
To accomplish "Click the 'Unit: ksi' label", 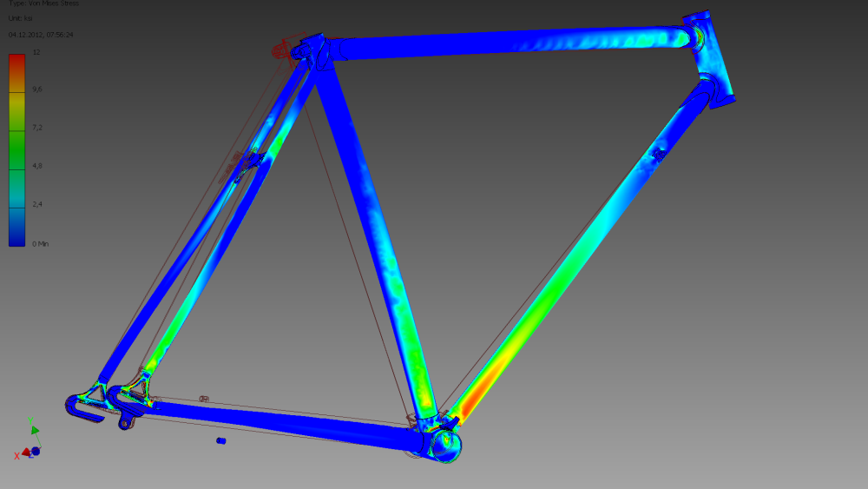I will pos(21,18).
